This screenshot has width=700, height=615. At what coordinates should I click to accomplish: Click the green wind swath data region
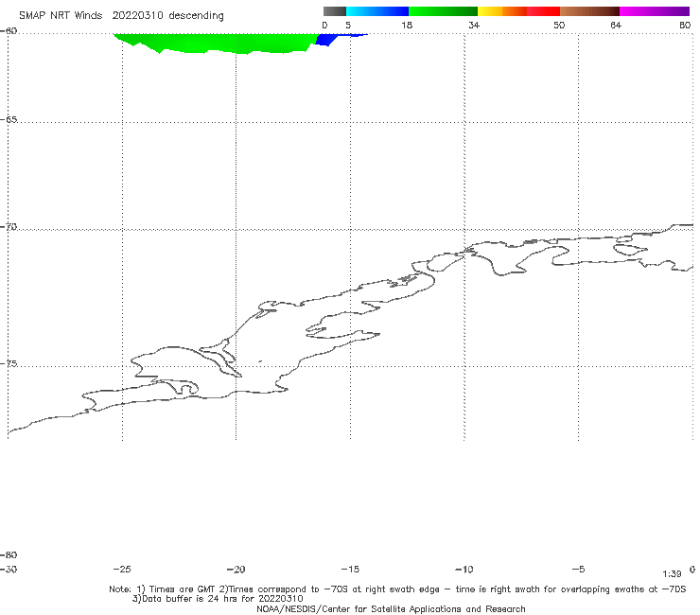pos(215,43)
